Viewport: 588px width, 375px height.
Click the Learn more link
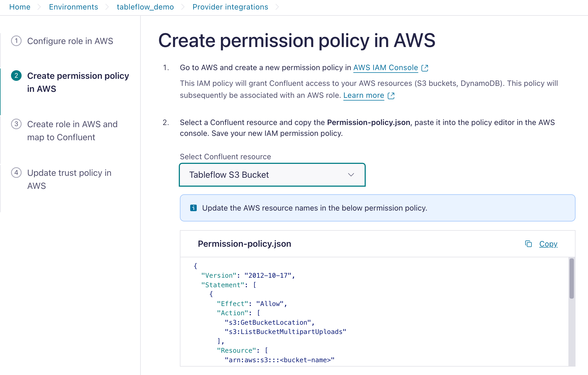point(364,95)
